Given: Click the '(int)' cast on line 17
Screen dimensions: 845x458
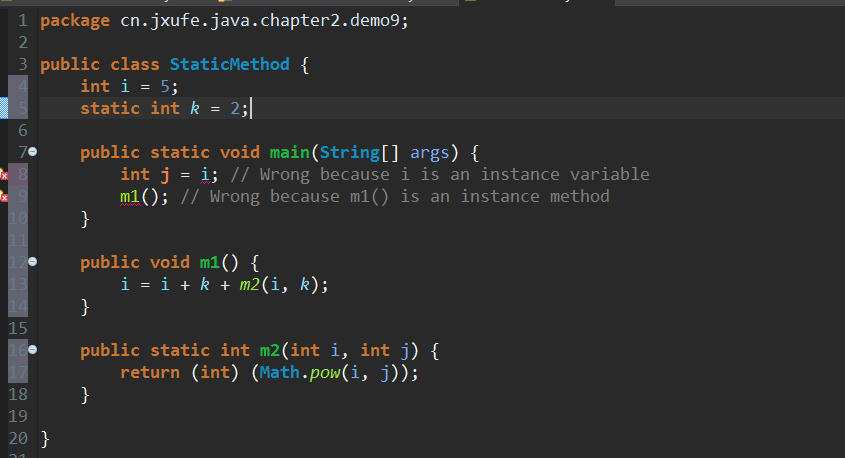Looking at the screenshot, I should point(214,372).
